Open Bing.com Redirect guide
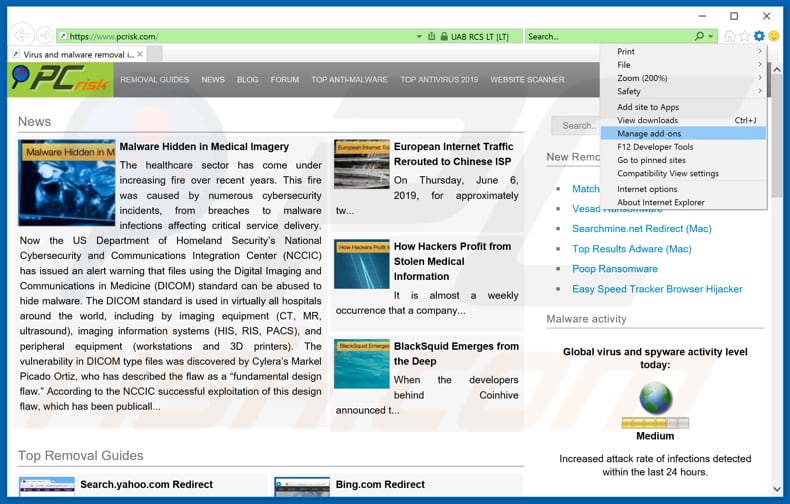 point(380,484)
